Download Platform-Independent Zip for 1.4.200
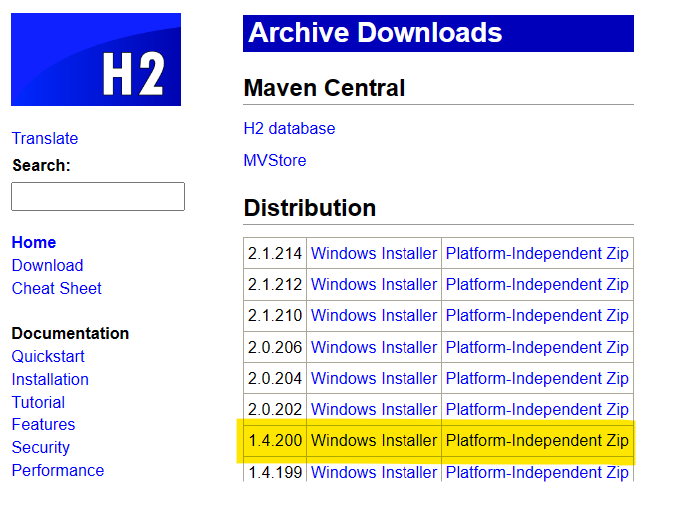Screen dimensions: 678x509 click(537, 440)
